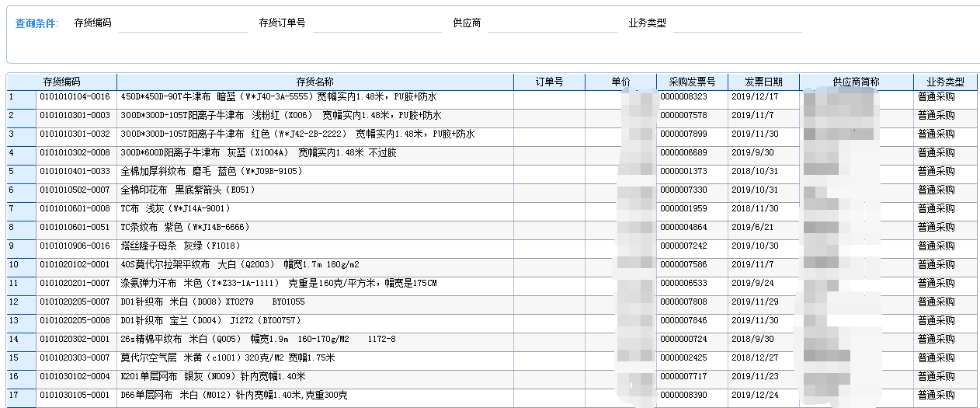The image size is (980, 408).
Task: Sort by the 存货编码 column header
Action: tap(62, 82)
